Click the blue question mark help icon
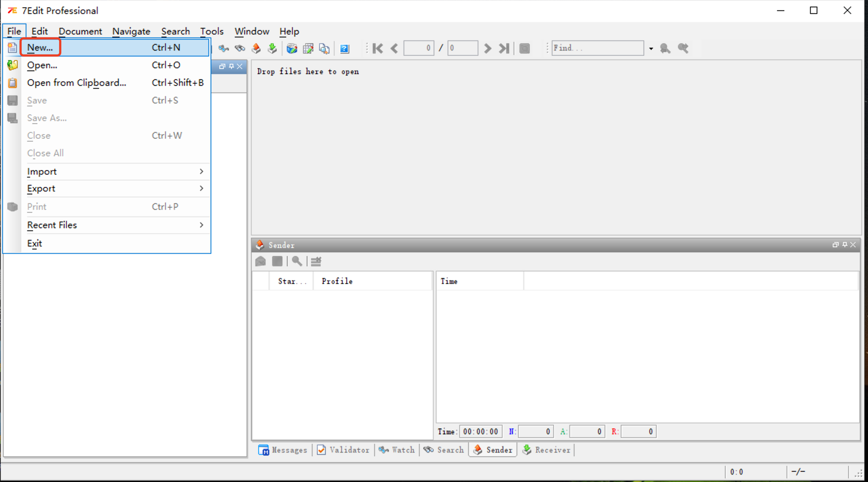Image resolution: width=868 pixels, height=482 pixels. click(x=344, y=48)
